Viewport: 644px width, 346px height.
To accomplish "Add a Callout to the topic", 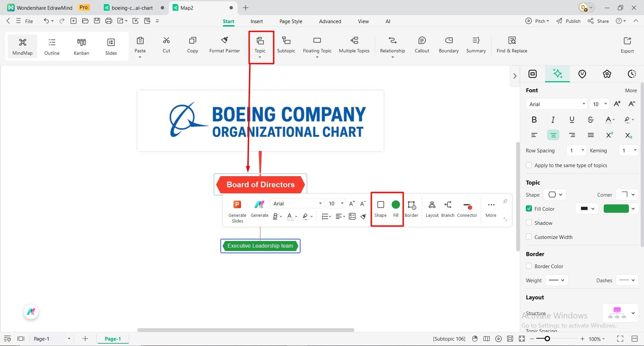I will click(x=422, y=45).
